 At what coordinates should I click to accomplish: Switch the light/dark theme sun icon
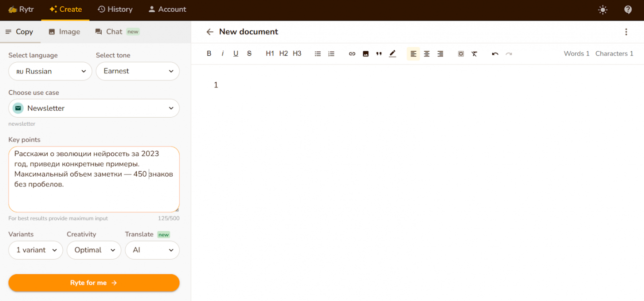[603, 10]
